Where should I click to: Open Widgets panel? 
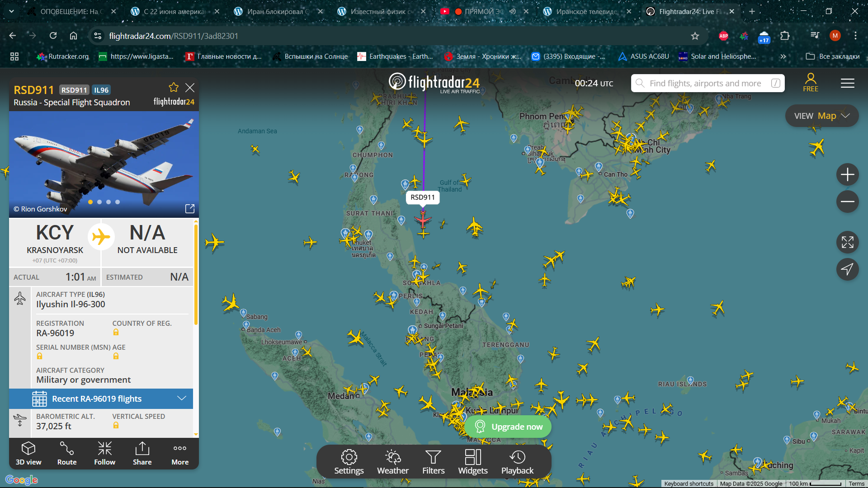pos(473,462)
